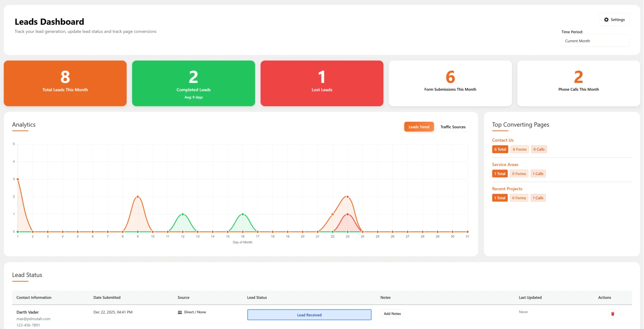The image size is (644, 329).
Task: Click the Form Submissions This Month card
Action: 450,83
